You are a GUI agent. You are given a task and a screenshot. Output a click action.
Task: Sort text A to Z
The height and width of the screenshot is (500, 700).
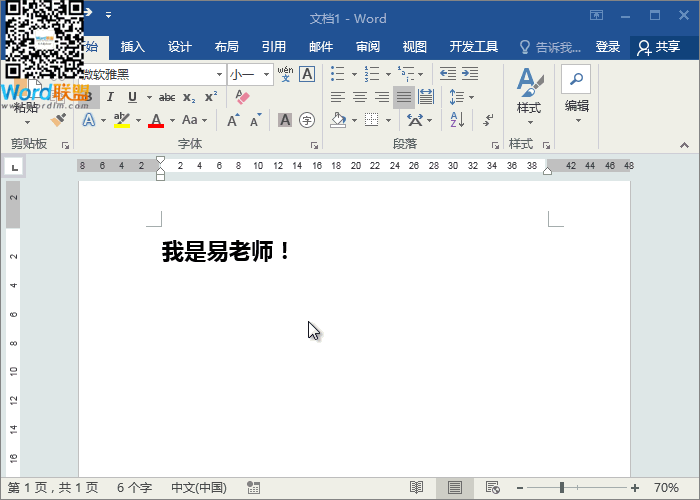[458, 120]
